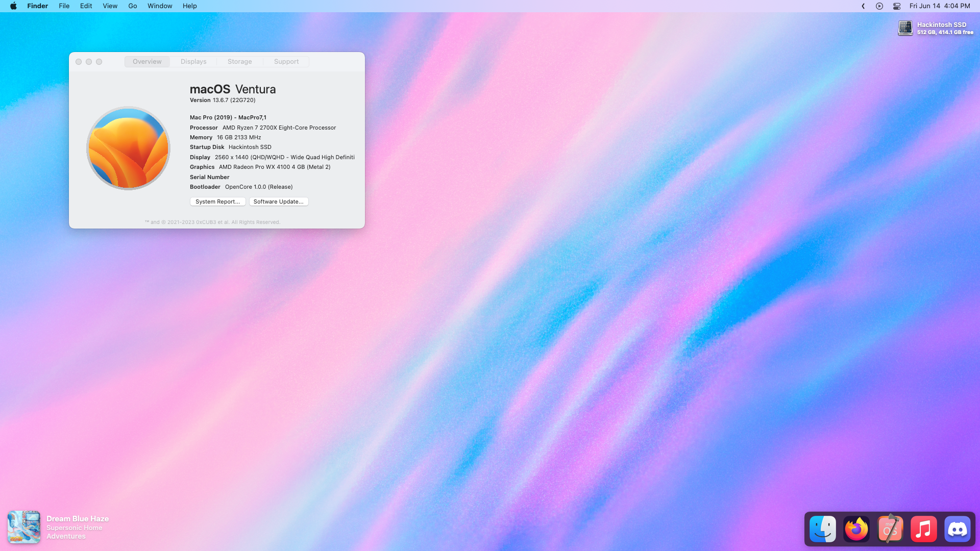Open Control Center from the menu bar
This screenshot has height=551, width=980.
897,6
